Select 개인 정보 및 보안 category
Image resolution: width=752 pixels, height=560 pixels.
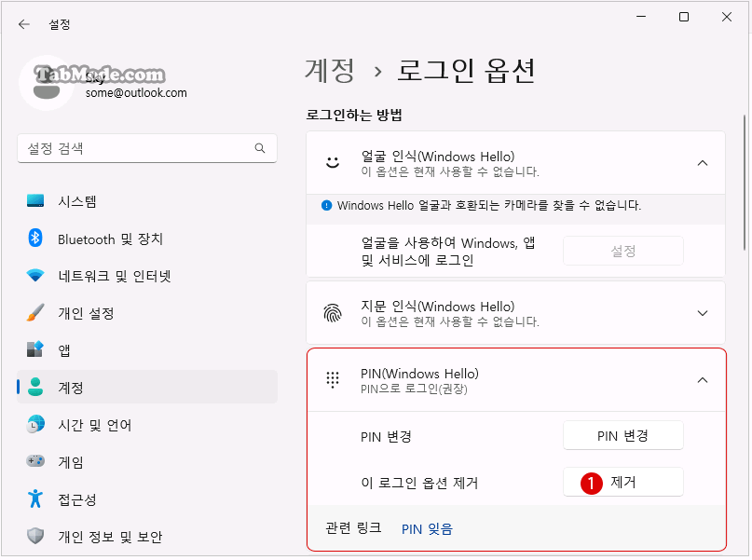[x=147, y=536]
